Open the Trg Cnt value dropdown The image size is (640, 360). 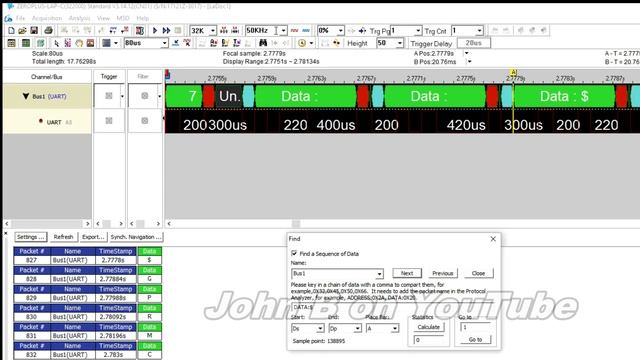(480, 31)
